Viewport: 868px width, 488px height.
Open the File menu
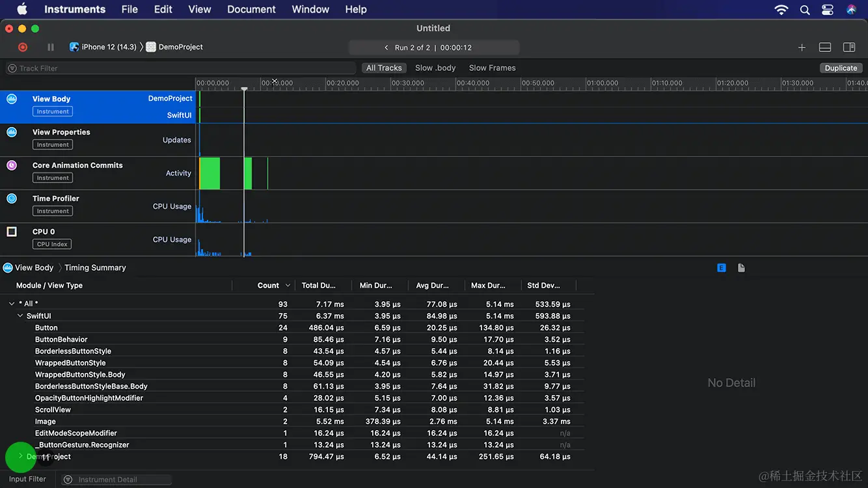coord(129,9)
